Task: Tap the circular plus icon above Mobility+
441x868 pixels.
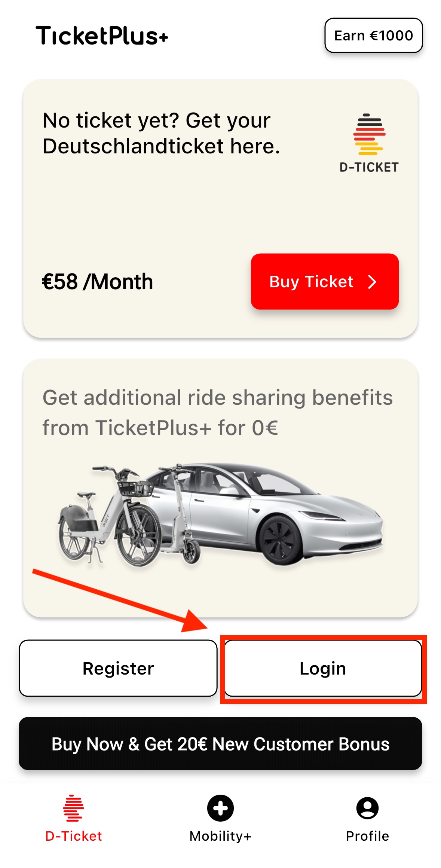Action: tap(220, 808)
